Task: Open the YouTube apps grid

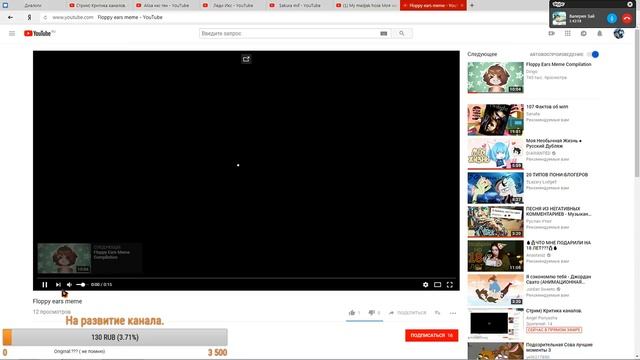Action: click(x=568, y=33)
